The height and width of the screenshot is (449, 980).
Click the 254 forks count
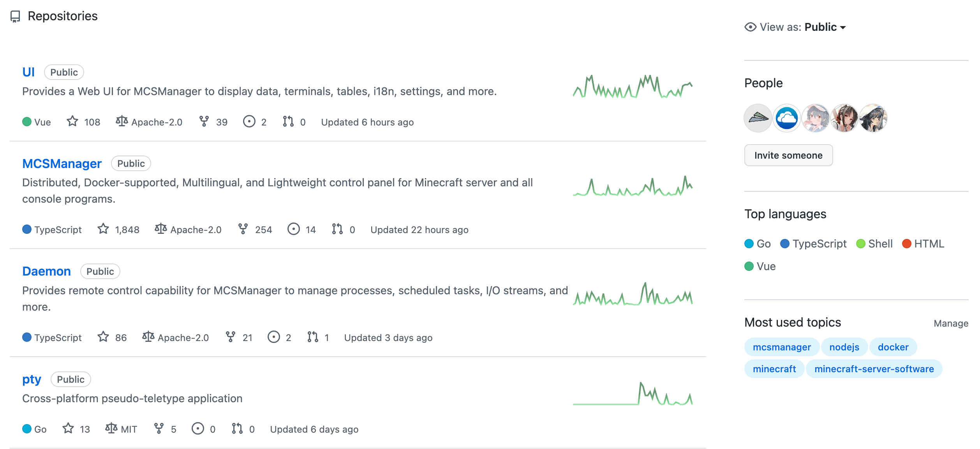(x=264, y=230)
